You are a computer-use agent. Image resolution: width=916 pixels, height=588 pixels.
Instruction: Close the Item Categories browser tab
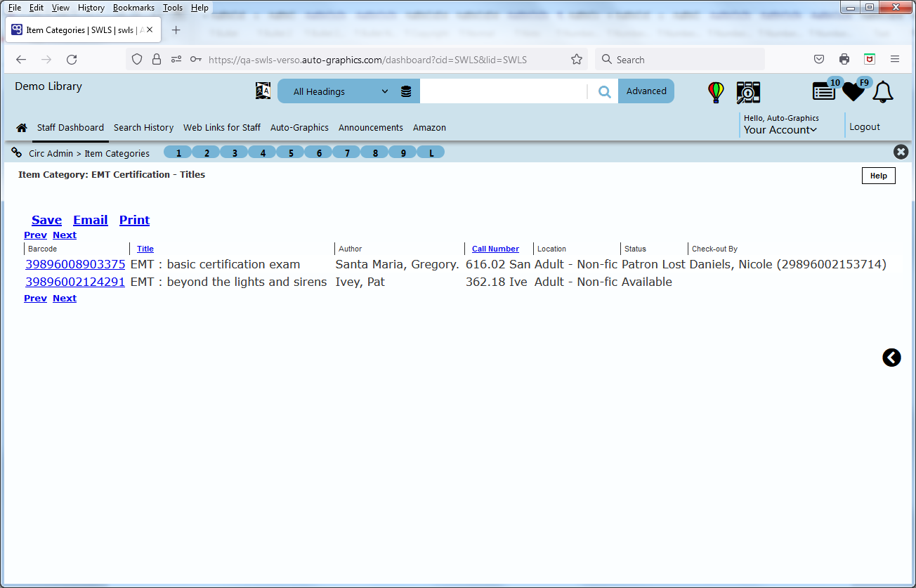tap(150, 30)
